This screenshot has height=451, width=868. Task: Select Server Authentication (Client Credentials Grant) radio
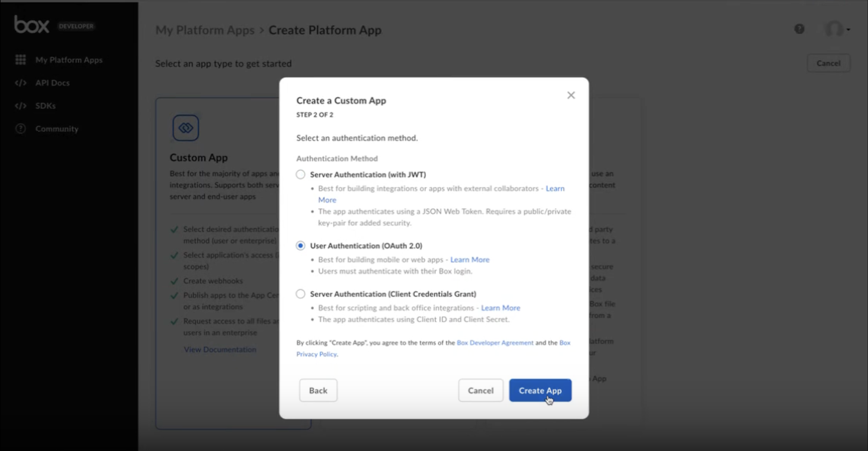(x=301, y=294)
